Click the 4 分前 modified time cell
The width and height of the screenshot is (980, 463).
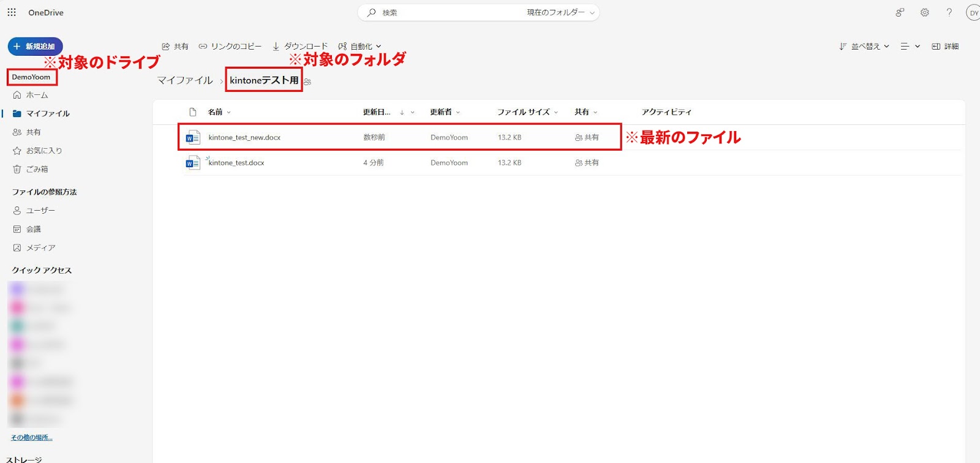(x=374, y=163)
